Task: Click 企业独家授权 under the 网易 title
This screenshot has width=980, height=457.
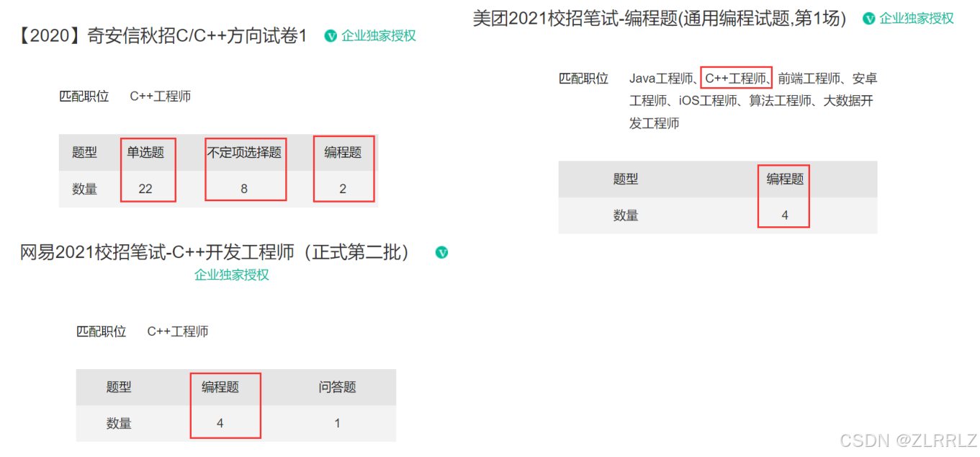Action: 232,275
